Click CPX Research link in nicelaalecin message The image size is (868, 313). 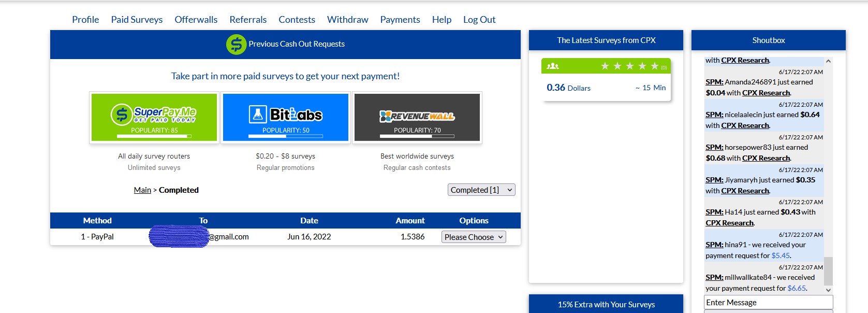pyautogui.click(x=745, y=126)
